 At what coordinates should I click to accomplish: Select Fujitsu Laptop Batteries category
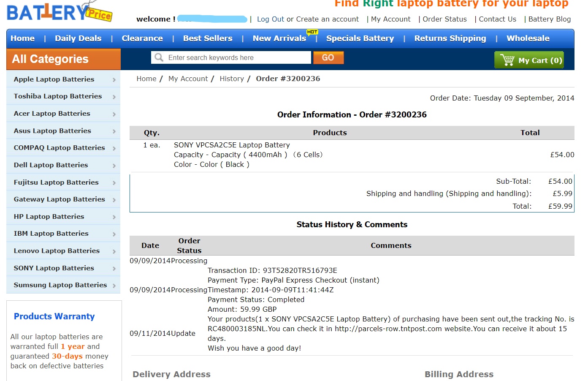pyautogui.click(x=56, y=182)
